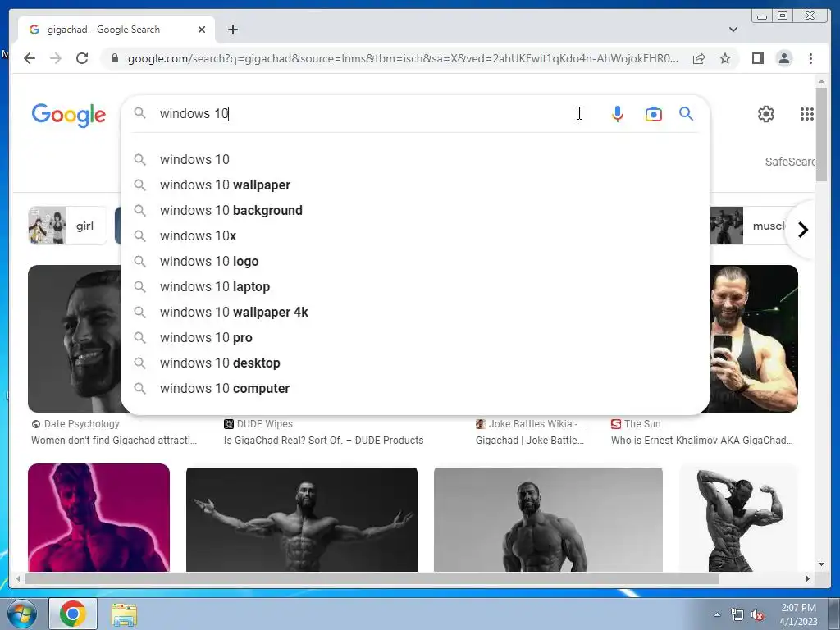840x630 pixels.
Task: Click the Chrome back arrow button
Action: tap(30, 58)
